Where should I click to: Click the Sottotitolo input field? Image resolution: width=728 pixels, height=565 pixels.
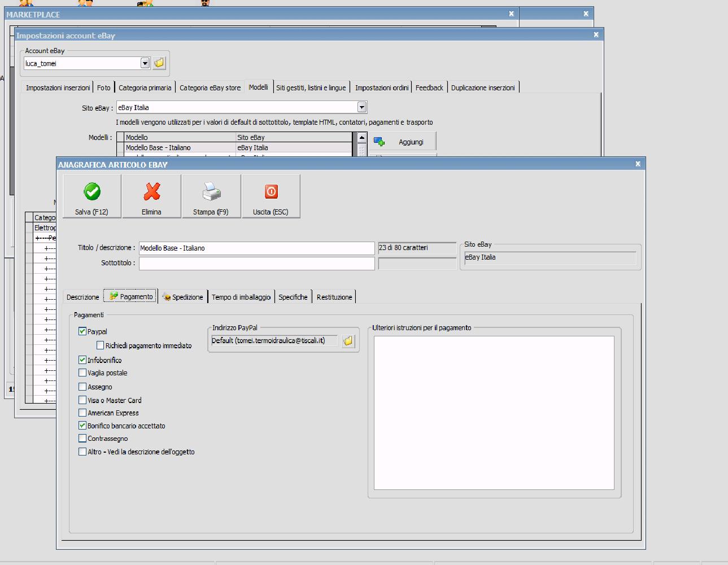point(256,263)
